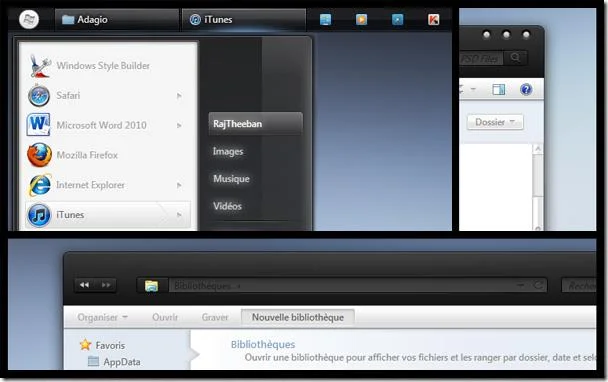
Task: Toggle the preview pane icon
Action: click(x=498, y=90)
